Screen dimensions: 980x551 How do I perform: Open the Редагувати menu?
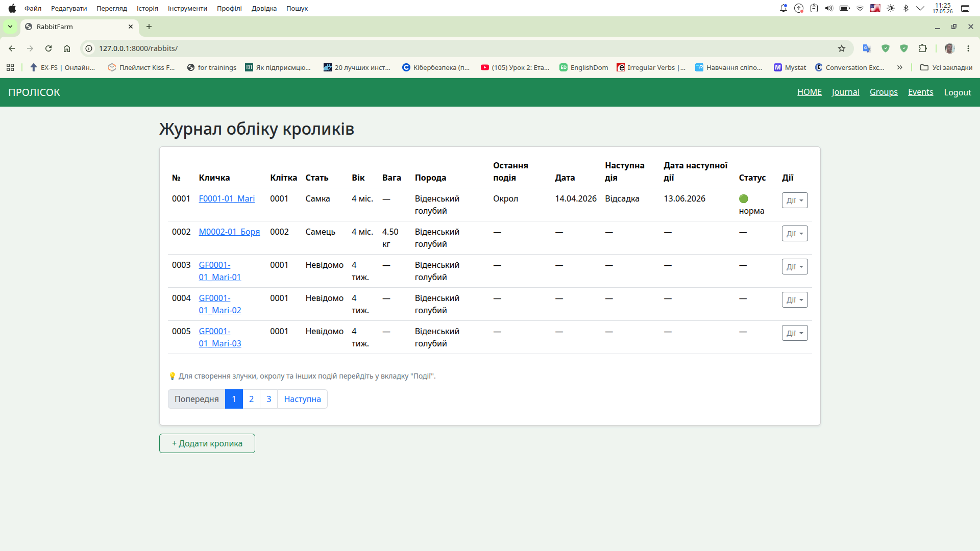click(x=69, y=8)
